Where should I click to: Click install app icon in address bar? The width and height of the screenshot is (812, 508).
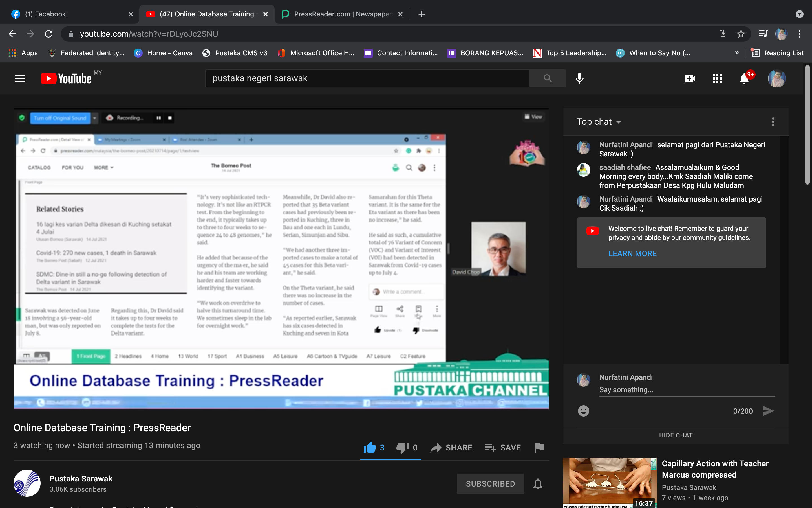pyautogui.click(x=723, y=34)
